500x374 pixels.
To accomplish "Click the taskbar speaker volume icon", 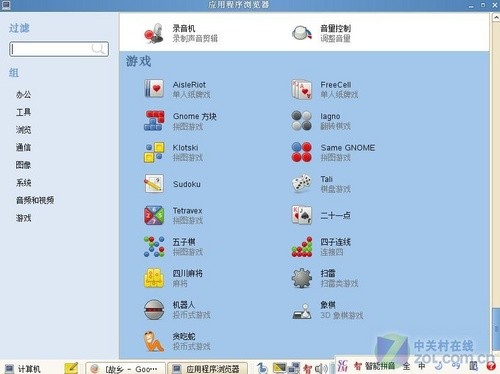I will 321,368.
